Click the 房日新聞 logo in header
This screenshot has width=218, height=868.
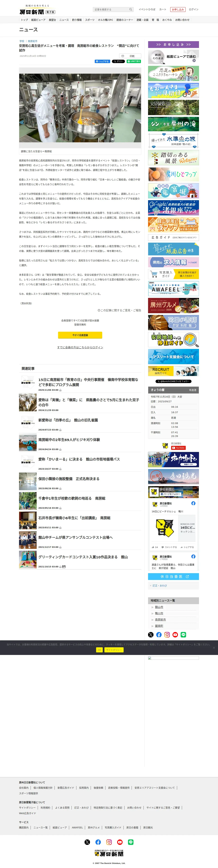(37, 10)
